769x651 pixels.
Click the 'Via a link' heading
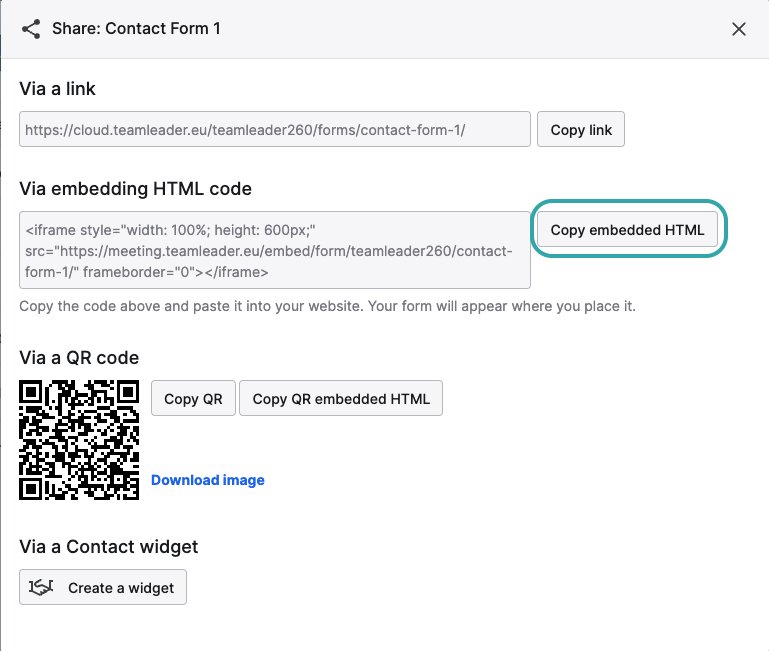coord(57,89)
